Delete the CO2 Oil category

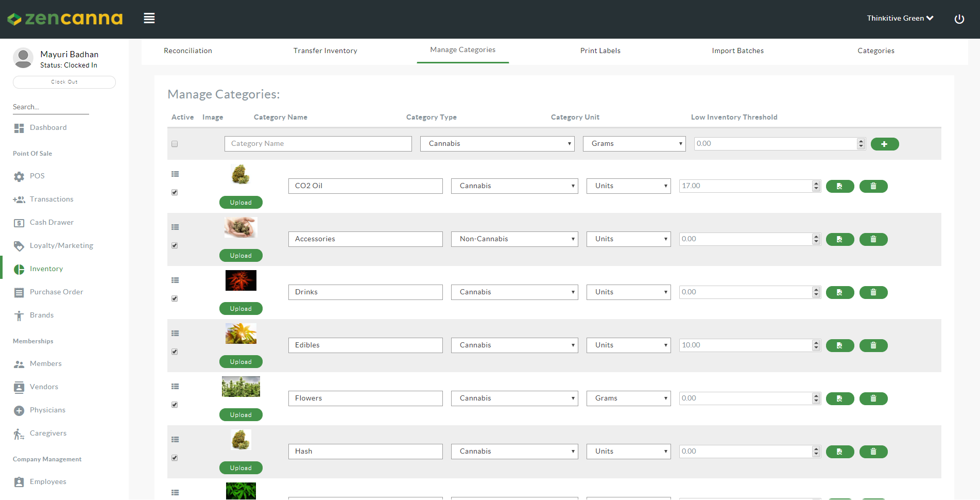(x=873, y=186)
